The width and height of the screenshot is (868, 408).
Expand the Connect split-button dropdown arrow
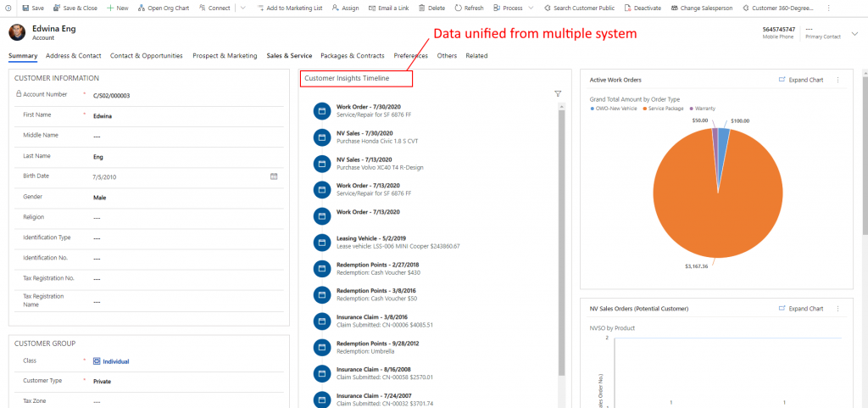(242, 8)
